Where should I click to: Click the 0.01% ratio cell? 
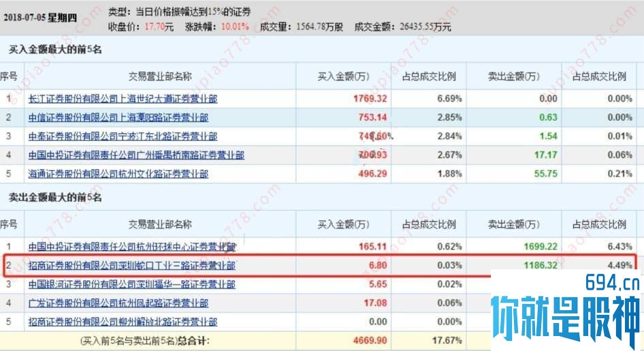619,136
